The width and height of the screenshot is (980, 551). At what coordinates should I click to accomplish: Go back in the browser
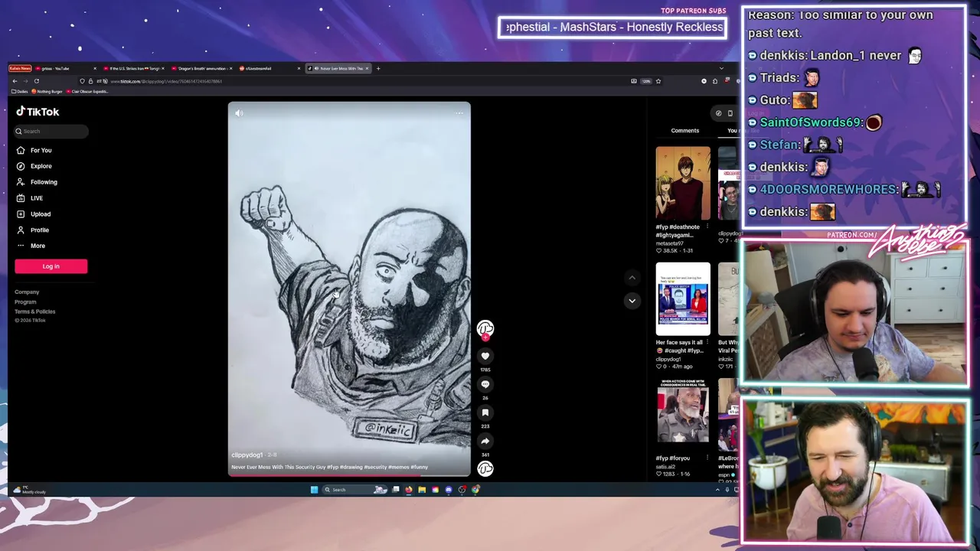point(15,81)
